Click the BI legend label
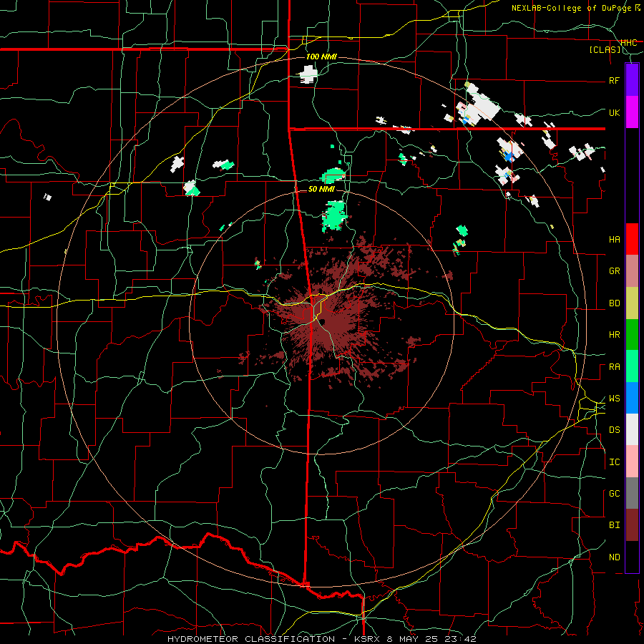 click(615, 525)
